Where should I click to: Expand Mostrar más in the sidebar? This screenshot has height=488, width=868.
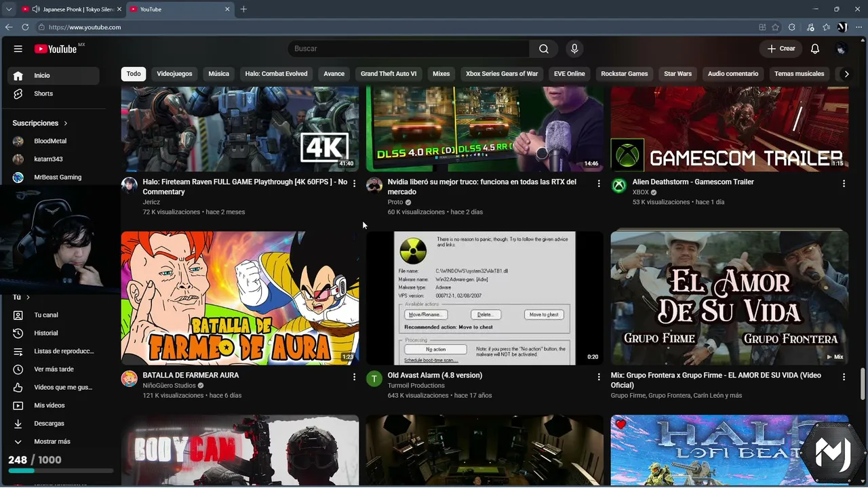[54, 441]
